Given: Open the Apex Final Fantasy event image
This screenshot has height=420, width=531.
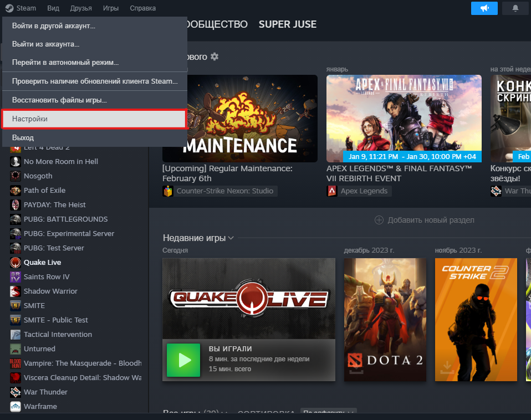Looking at the screenshot, I should point(404,119).
